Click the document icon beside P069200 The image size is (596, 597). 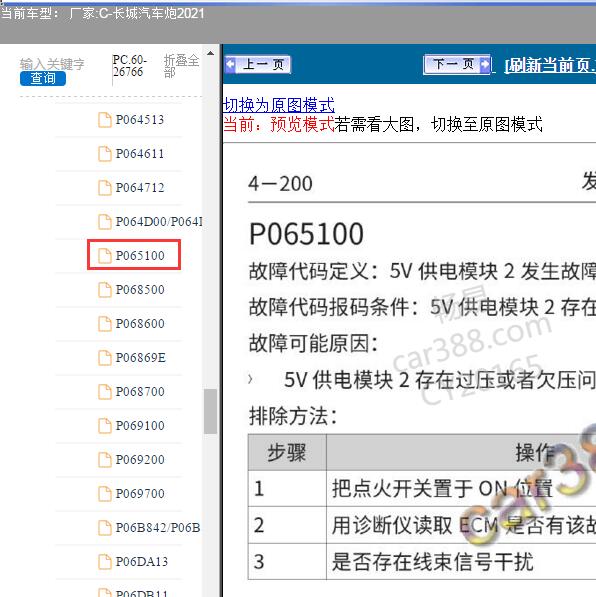coord(105,460)
